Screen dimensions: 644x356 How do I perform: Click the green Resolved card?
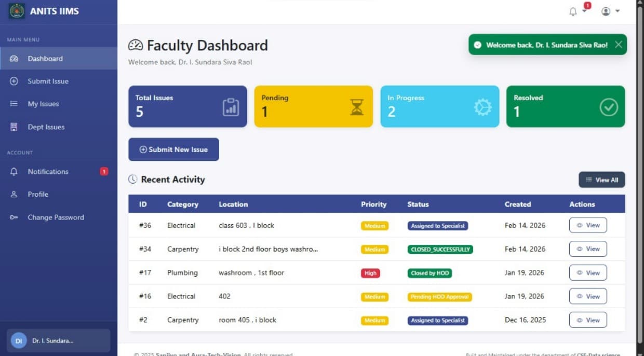pyautogui.click(x=566, y=106)
